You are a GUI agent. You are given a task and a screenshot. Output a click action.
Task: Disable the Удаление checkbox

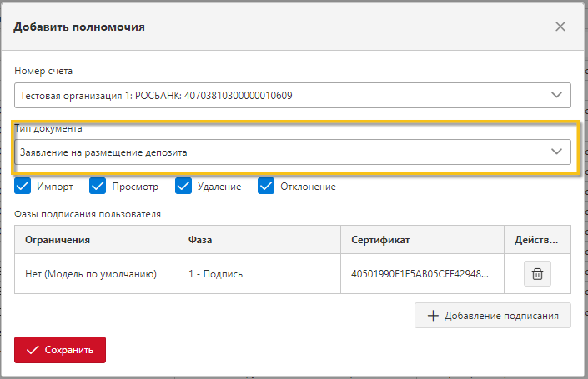coord(183,186)
